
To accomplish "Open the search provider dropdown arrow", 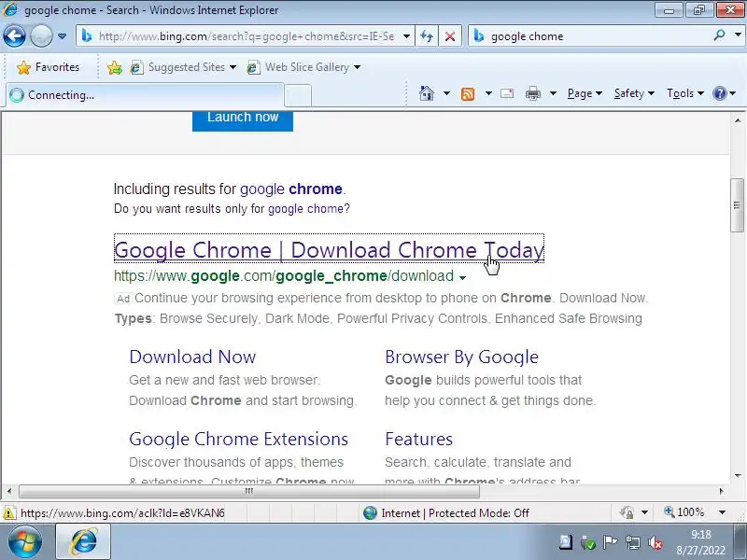I will click(738, 35).
